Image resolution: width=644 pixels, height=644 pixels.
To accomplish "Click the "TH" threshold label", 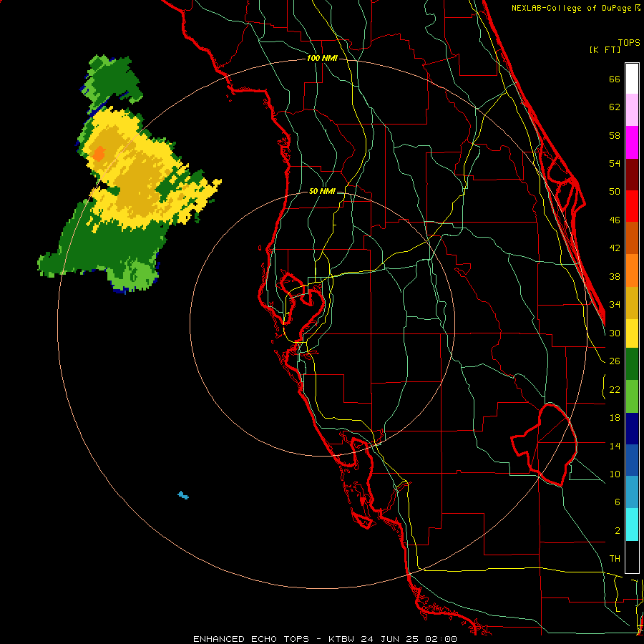I will click(615, 559).
